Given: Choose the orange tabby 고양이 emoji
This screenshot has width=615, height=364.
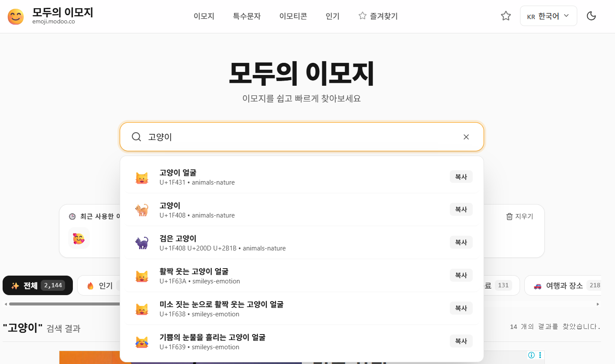Looking at the screenshot, I should point(301,210).
